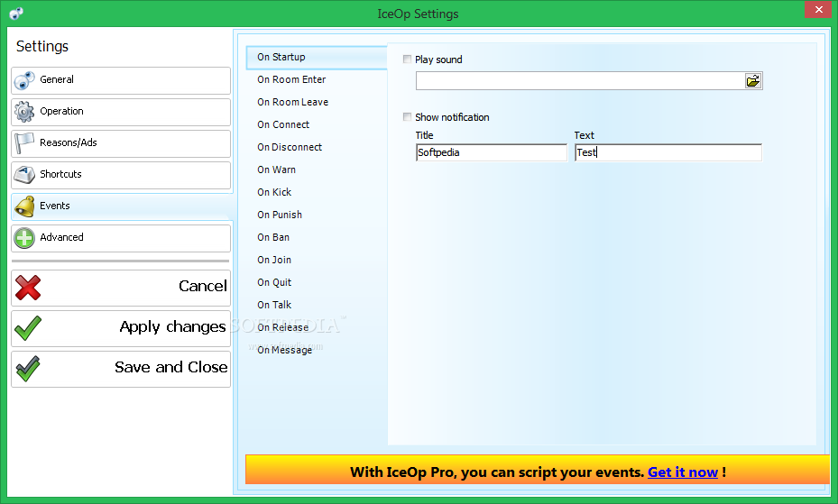Select the On Connect event

(283, 124)
